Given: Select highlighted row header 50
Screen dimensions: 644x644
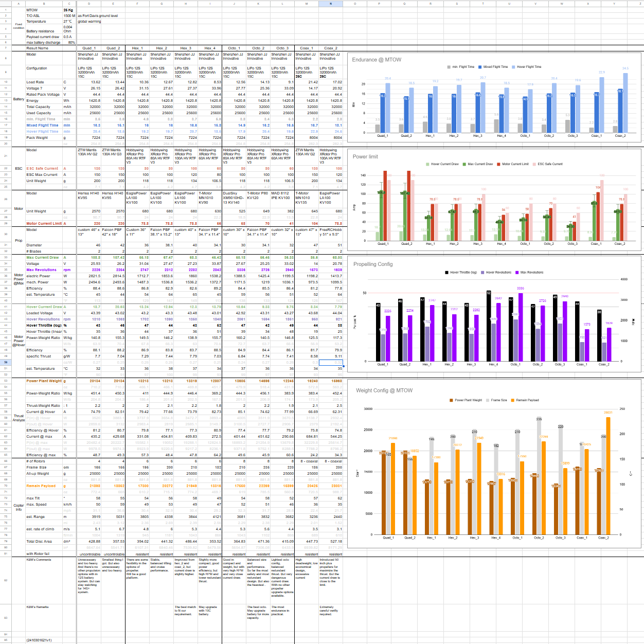Looking at the screenshot, I should 6,362.
